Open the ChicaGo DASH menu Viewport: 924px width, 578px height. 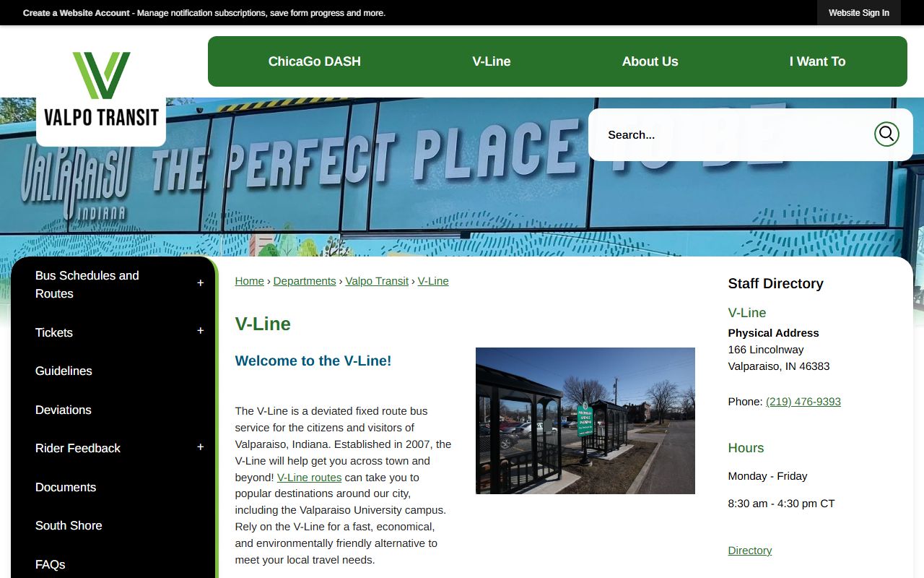(x=315, y=61)
